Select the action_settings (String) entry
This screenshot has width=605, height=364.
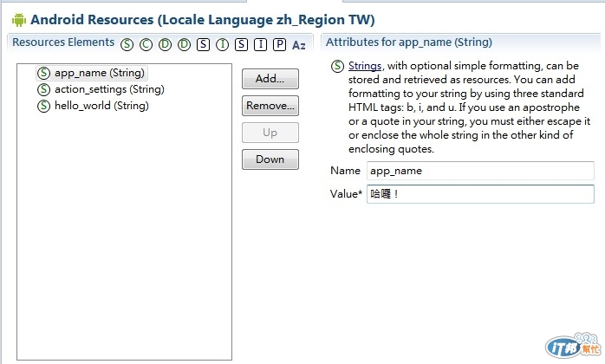pos(108,89)
